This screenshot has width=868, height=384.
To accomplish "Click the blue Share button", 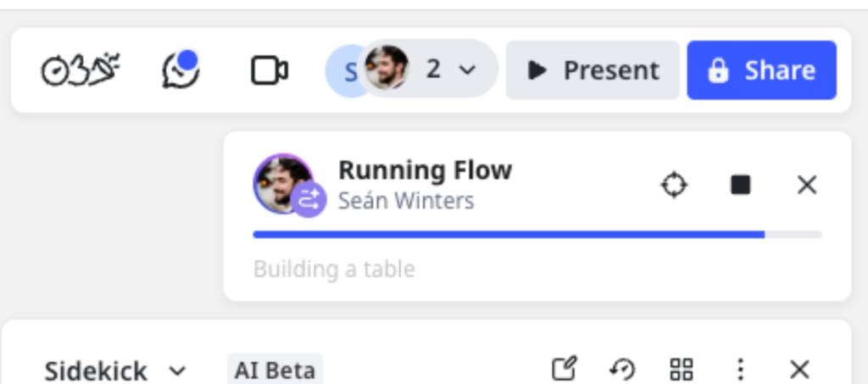I will point(761,70).
